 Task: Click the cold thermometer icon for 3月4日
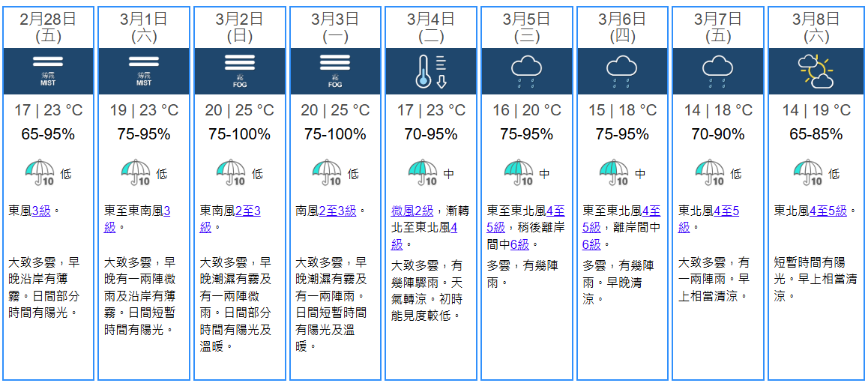tap(430, 71)
